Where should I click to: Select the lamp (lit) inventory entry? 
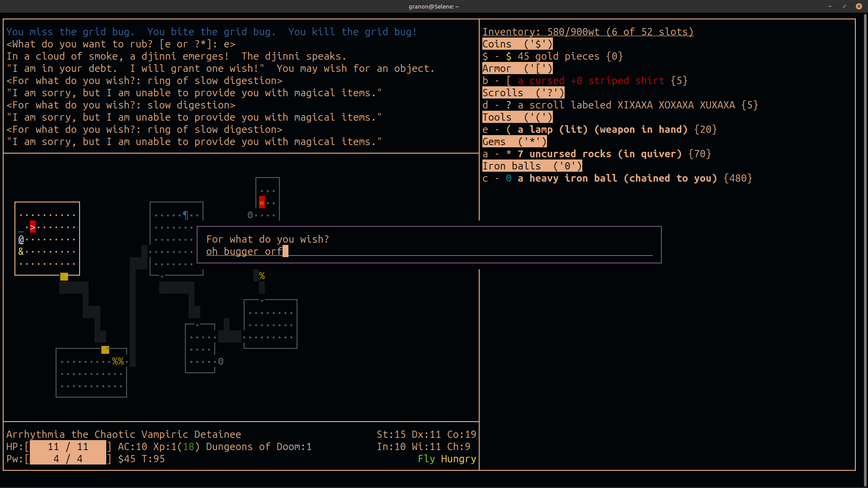599,129
